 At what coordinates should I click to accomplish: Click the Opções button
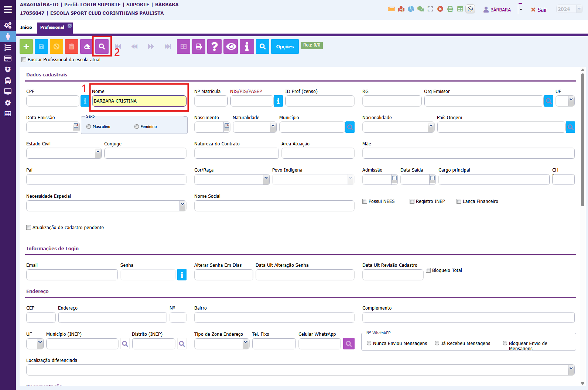[285, 46]
